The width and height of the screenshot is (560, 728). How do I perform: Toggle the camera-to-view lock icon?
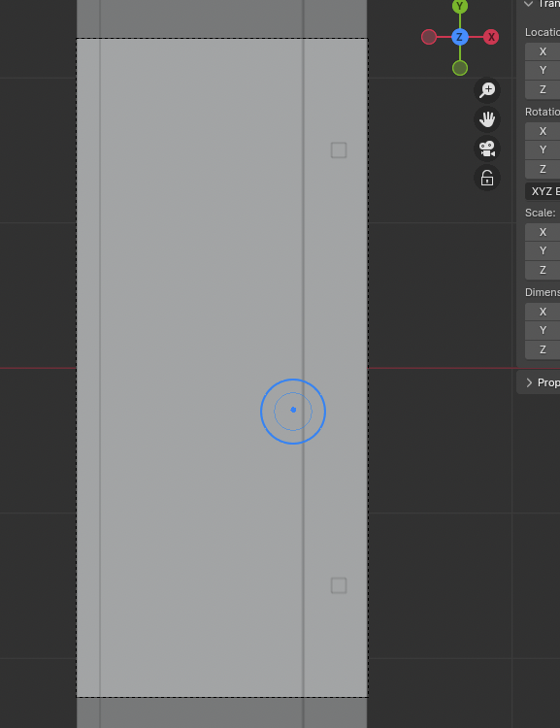pyautogui.click(x=487, y=178)
